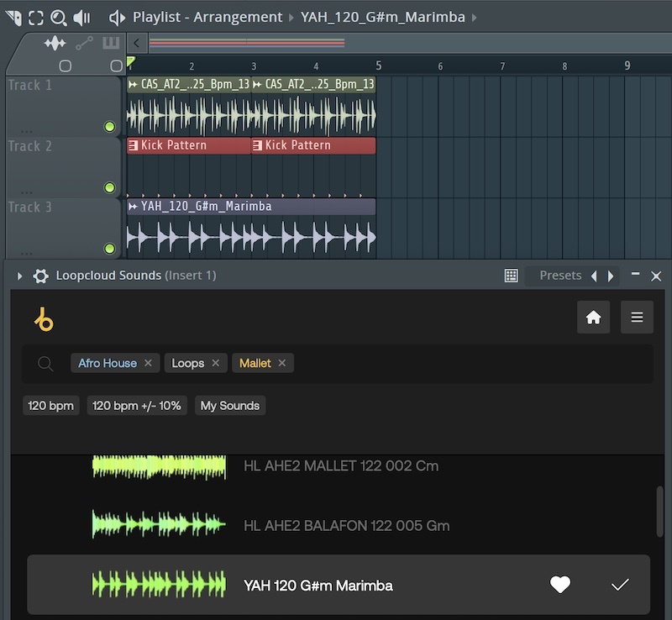Open Loopcloud home page

pos(593,318)
